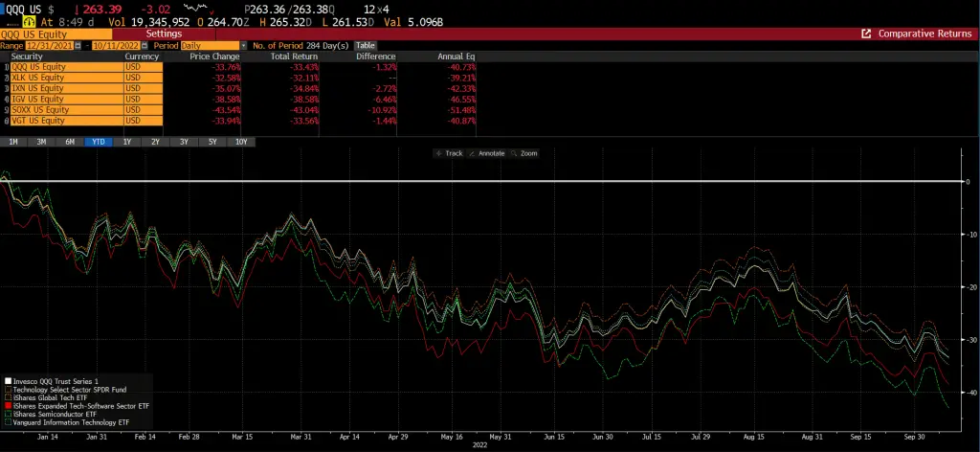Viewport: 980px width, 452px height.
Task: Click the USD currency field for QQQ row
Action: click(144, 67)
